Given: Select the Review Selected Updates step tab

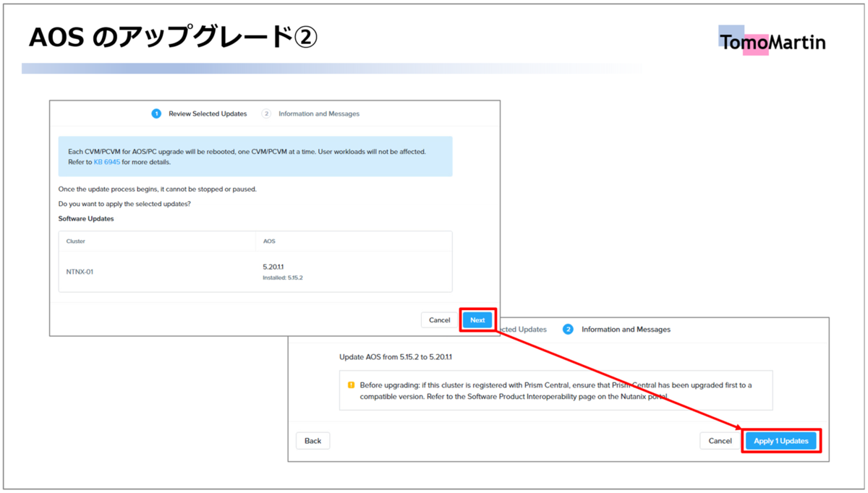Looking at the screenshot, I should pyautogui.click(x=208, y=113).
